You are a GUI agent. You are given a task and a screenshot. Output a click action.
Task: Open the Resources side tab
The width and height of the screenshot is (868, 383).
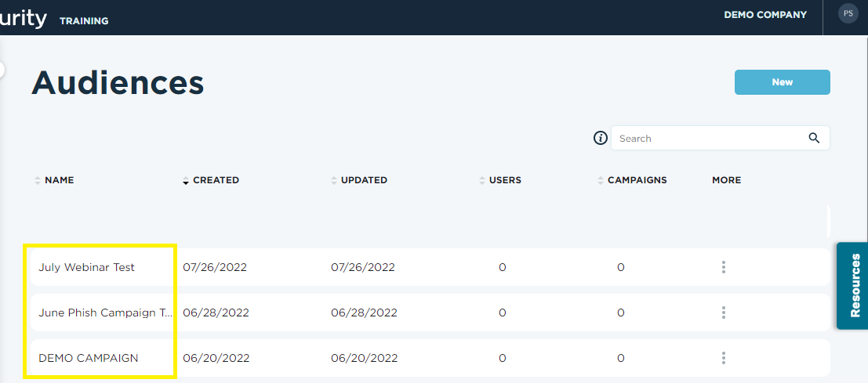tap(852, 286)
